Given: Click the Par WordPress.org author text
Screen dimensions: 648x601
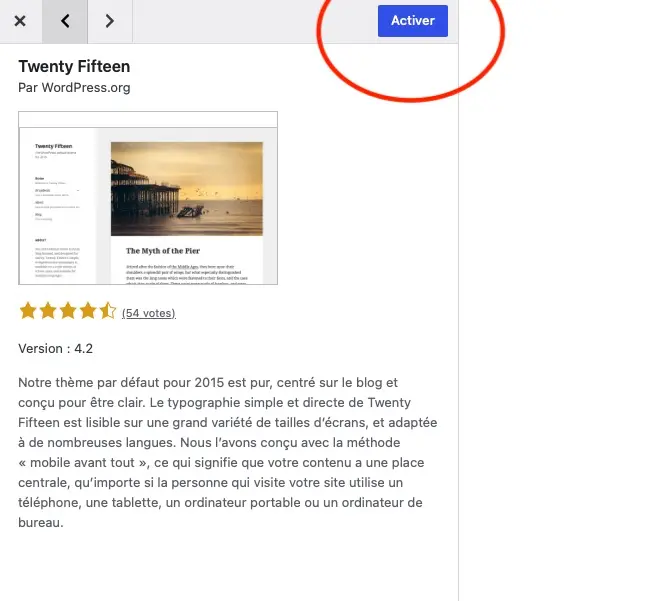Looking at the screenshot, I should click(x=74, y=88).
